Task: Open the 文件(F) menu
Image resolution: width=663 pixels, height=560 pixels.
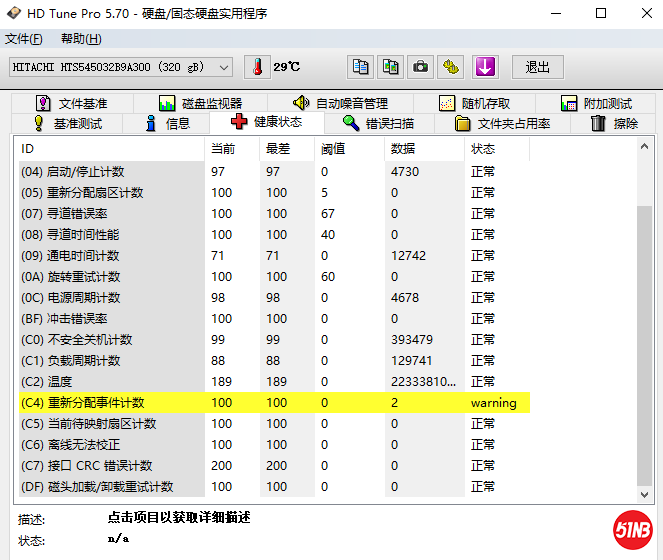Action: (24, 39)
